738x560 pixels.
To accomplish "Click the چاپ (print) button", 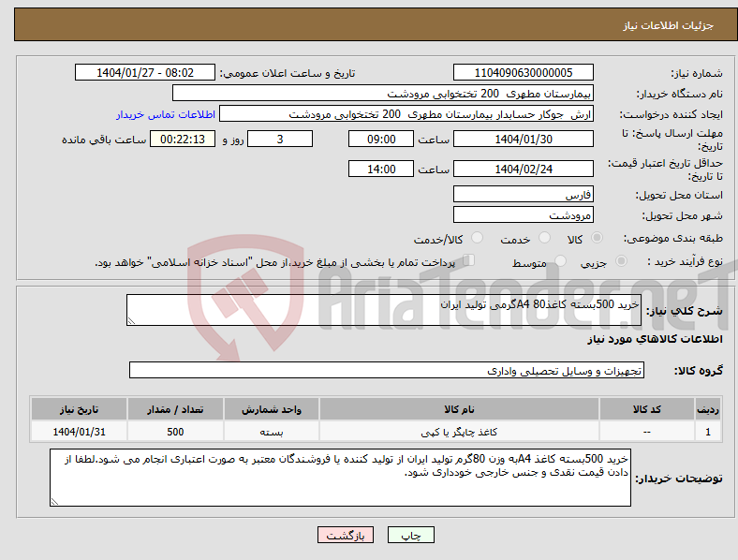I will (x=410, y=535).
